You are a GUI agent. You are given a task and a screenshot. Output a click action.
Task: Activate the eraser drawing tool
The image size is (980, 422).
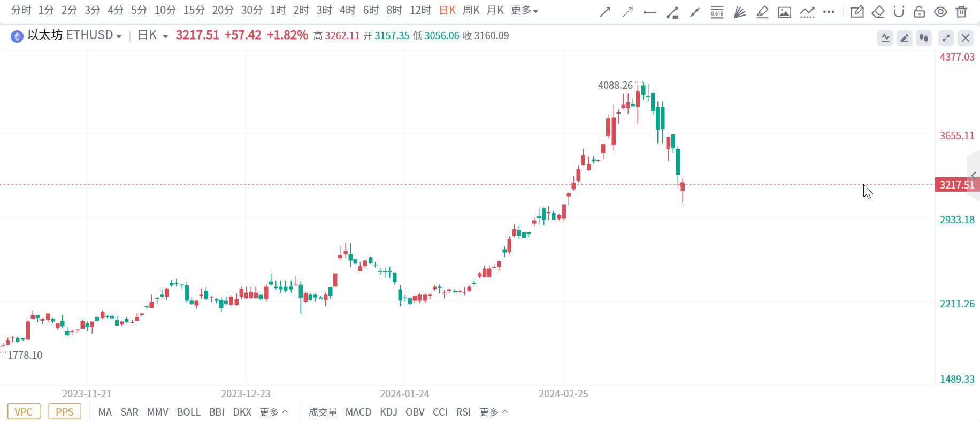tap(878, 12)
